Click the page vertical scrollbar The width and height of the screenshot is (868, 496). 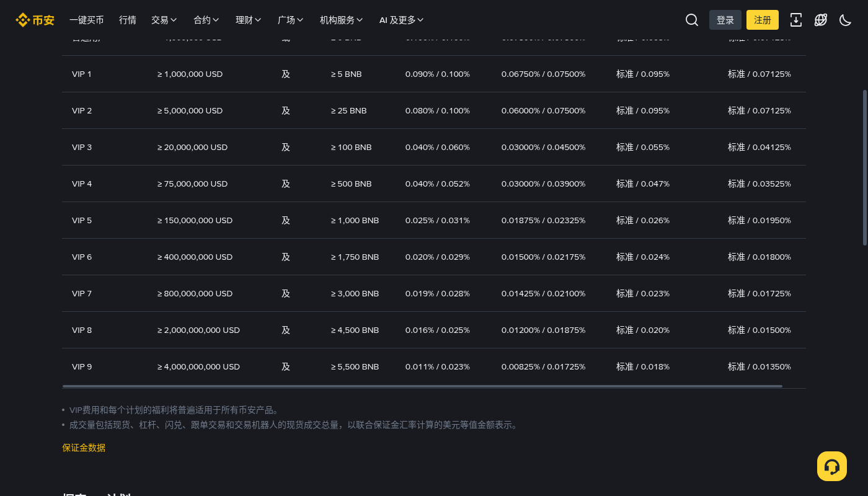pos(865,167)
